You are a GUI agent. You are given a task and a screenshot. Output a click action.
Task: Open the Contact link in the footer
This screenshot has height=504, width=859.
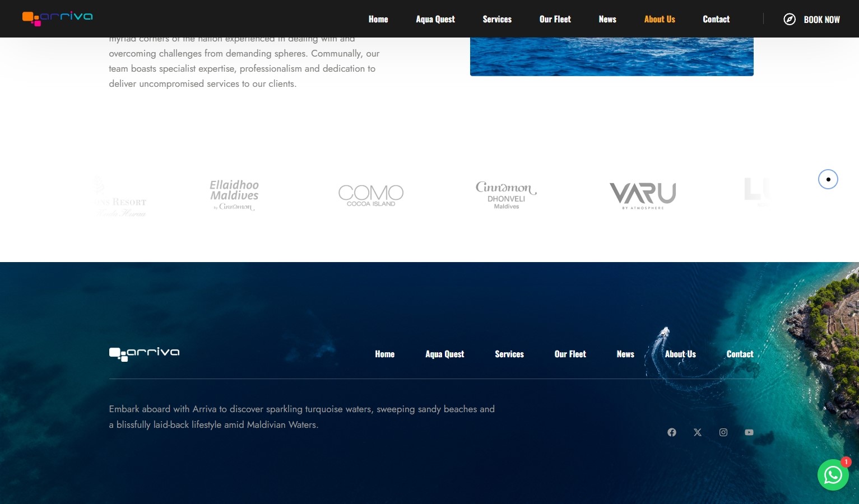coord(740,354)
